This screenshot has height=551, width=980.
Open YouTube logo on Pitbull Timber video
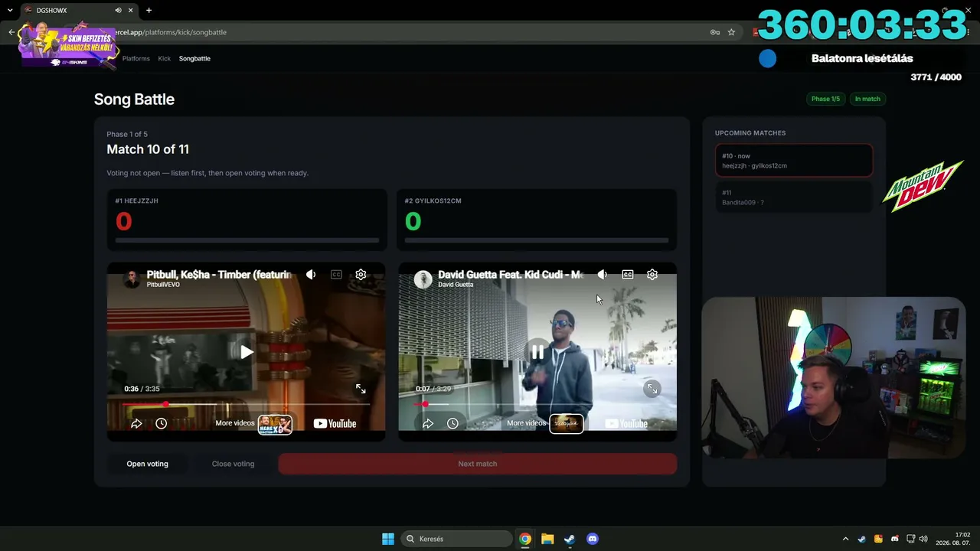coord(335,423)
